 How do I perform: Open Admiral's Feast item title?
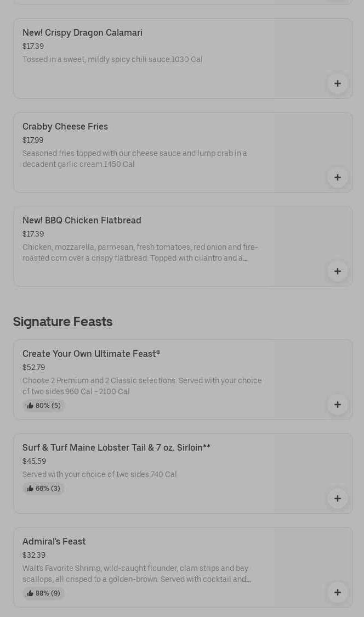point(54,542)
